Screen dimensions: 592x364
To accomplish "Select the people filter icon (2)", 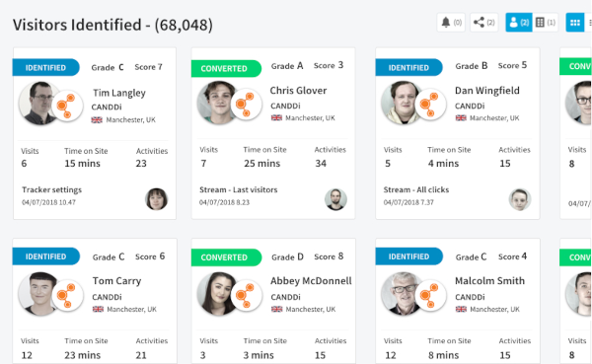I will click(519, 23).
